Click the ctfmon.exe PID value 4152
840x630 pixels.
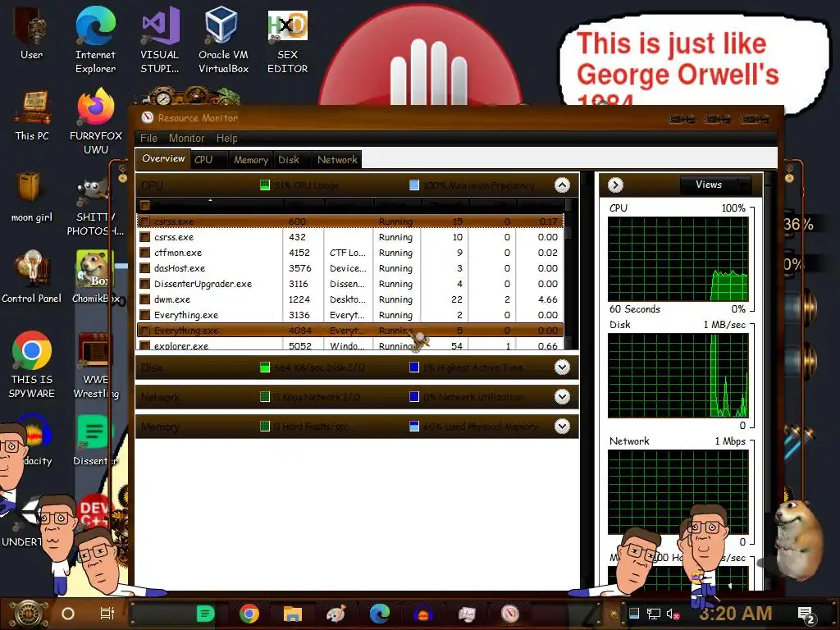pyautogui.click(x=299, y=253)
